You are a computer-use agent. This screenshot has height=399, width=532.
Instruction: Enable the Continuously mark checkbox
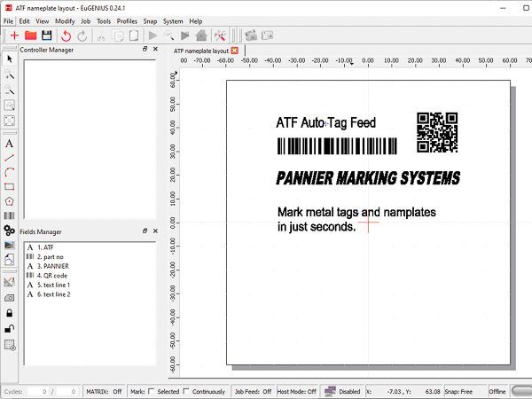[x=186, y=391]
